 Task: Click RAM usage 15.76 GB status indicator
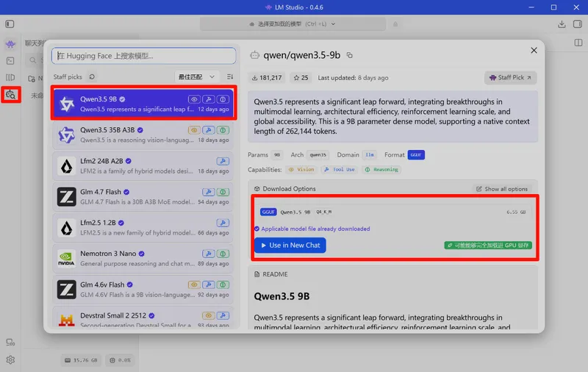[81, 360]
